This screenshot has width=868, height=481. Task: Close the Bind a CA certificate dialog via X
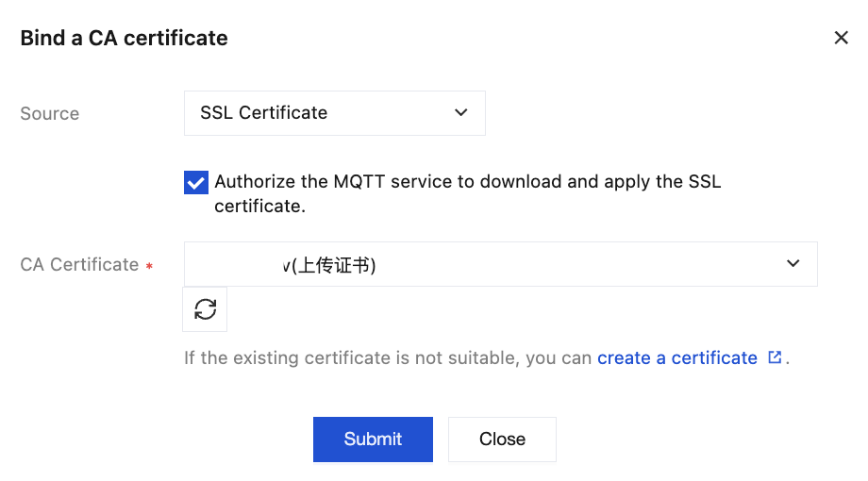click(841, 38)
